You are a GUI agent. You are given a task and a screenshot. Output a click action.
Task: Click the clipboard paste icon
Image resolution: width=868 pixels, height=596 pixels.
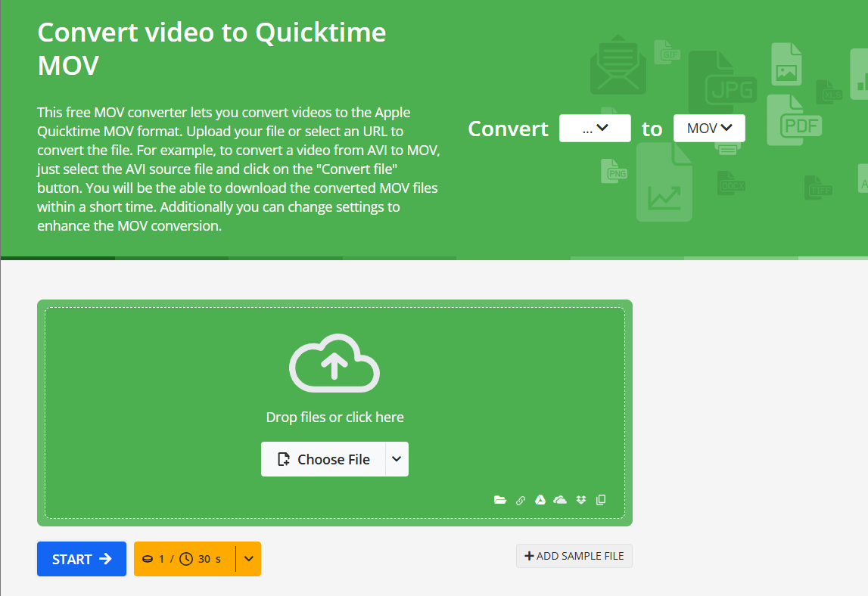click(x=601, y=500)
